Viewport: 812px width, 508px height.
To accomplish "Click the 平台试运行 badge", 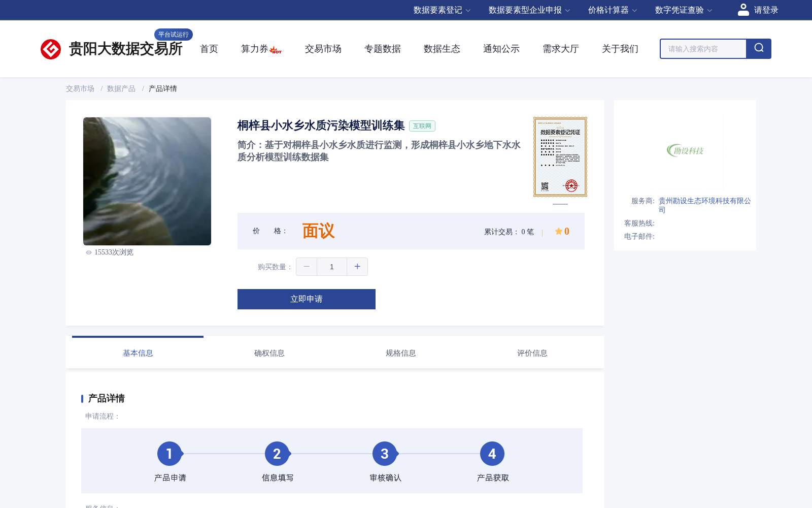I will tap(174, 35).
